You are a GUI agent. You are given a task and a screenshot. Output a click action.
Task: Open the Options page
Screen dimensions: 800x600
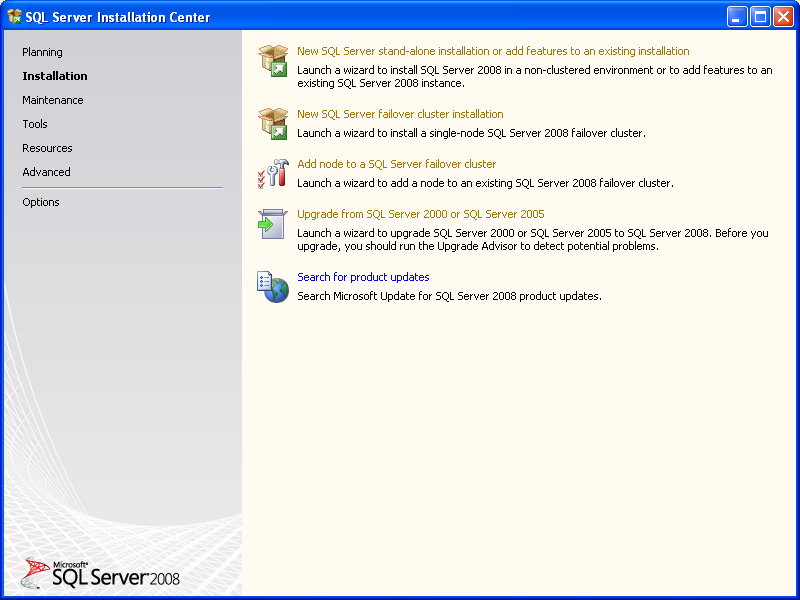41,202
